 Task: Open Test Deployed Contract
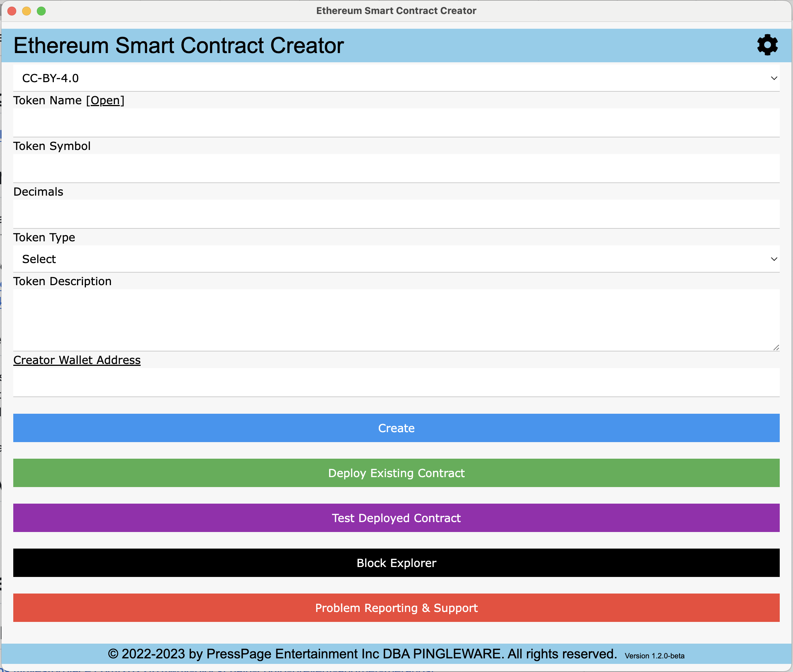396,518
